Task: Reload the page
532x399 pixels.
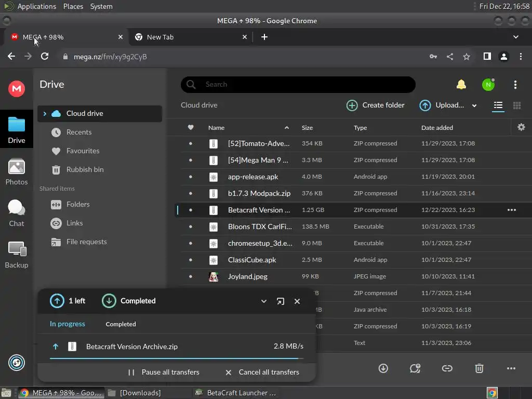Action: tap(45, 56)
